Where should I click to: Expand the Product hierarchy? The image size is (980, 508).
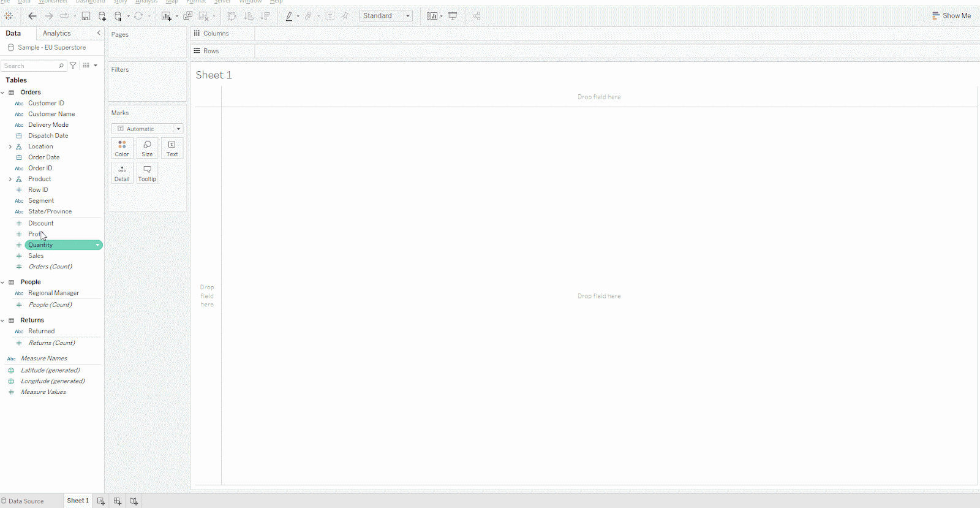[10, 179]
